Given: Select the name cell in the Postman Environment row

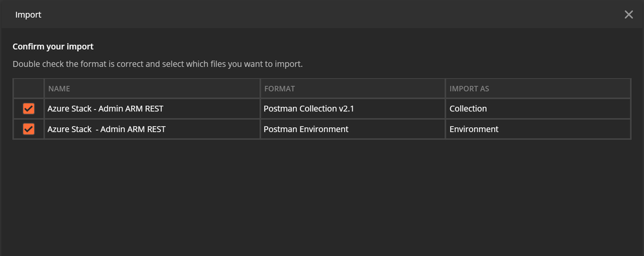Looking at the screenshot, I should (x=152, y=130).
